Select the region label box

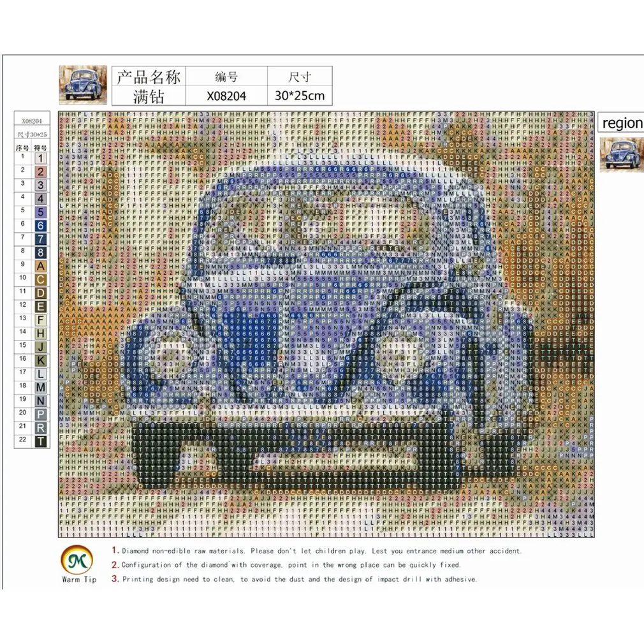tap(621, 123)
